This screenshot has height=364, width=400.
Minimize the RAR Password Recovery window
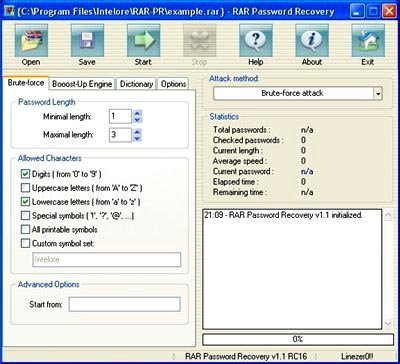coord(357,12)
